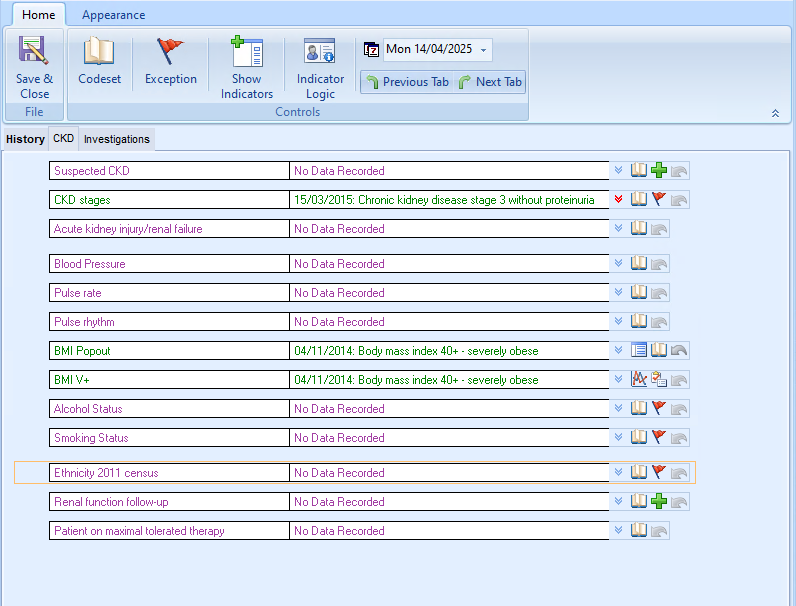The height and width of the screenshot is (606, 796).
Task: Click exception flag on Smoking Status row
Action: 659,437
